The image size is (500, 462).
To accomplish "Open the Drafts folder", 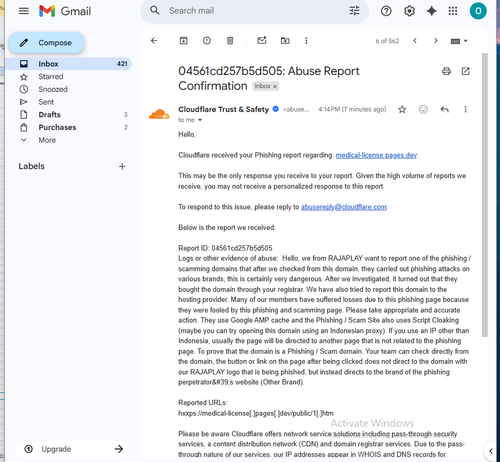I will (x=69, y=115).
